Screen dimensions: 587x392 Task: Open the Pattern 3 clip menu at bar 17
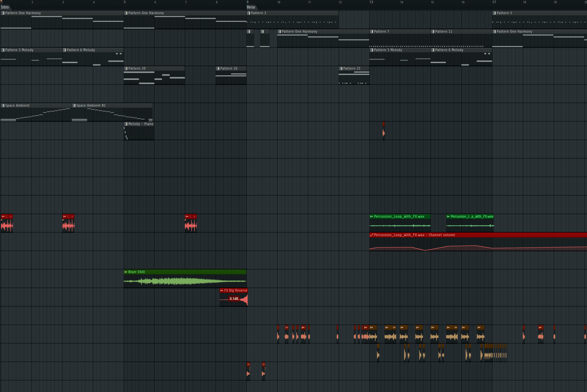click(x=495, y=13)
